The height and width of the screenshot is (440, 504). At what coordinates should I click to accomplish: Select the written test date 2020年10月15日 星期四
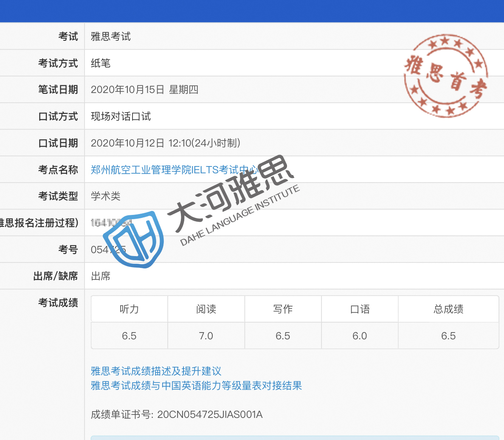coord(145,89)
